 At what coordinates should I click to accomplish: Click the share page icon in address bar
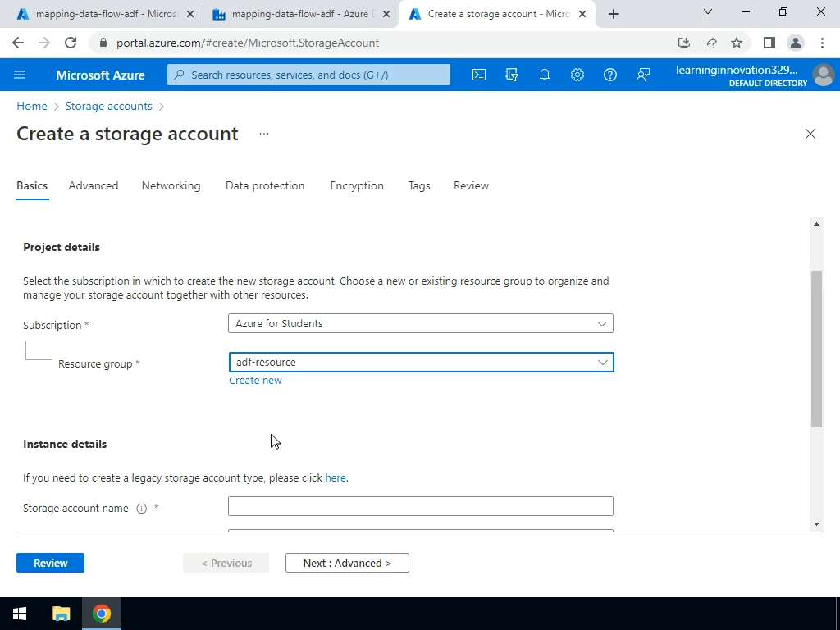click(x=710, y=43)
